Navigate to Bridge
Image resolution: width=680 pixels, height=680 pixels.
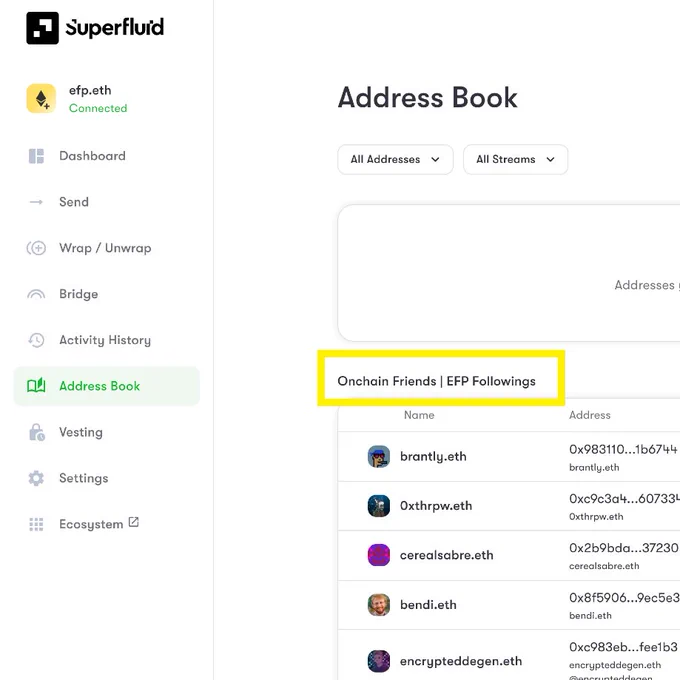[78, 294]
